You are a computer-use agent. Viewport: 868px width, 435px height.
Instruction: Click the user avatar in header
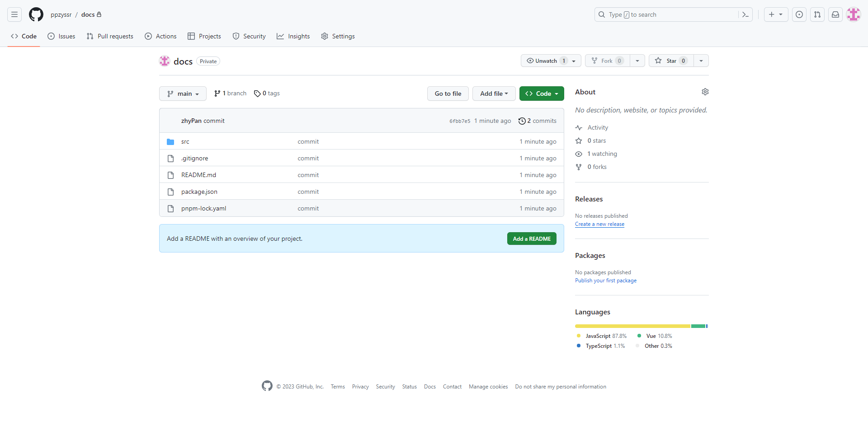tap(854, 14)
